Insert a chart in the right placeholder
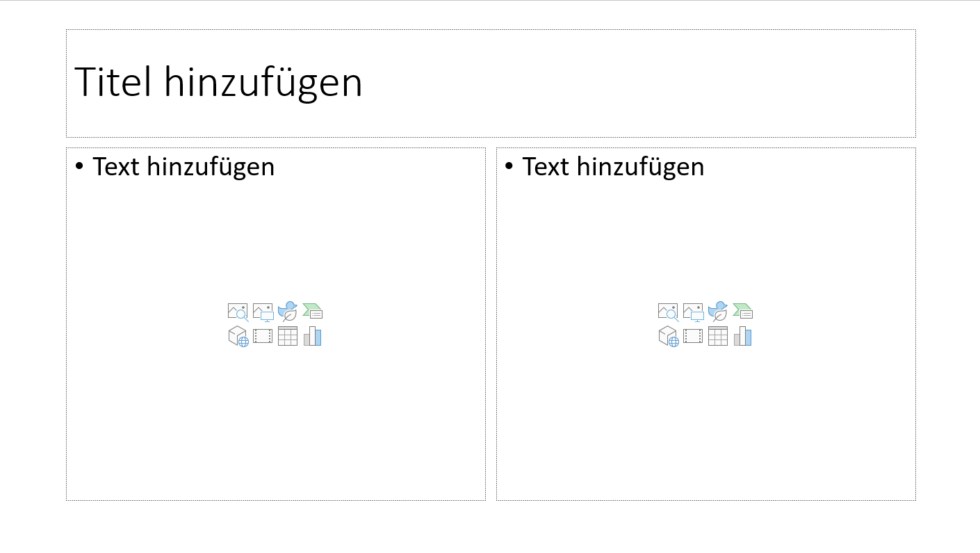 click(742, 336)
